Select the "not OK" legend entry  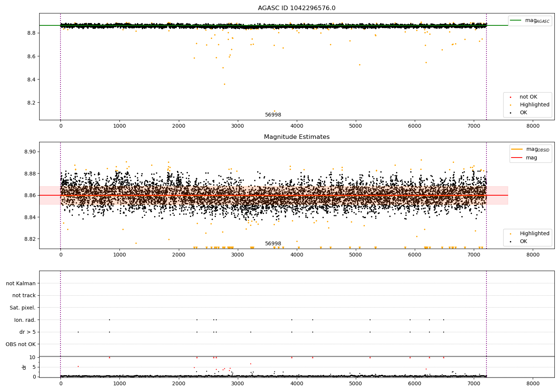click(x=528, y=97)
